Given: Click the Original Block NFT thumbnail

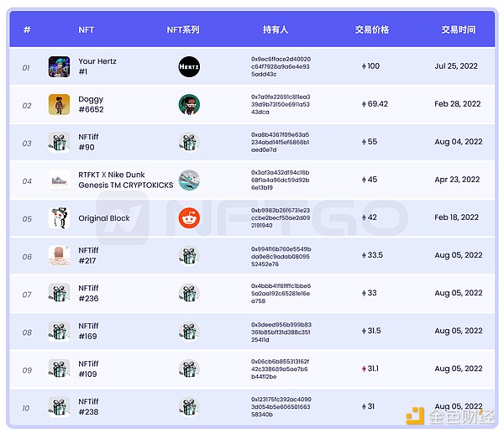Looking at the screenshot, I should (59, 218).
